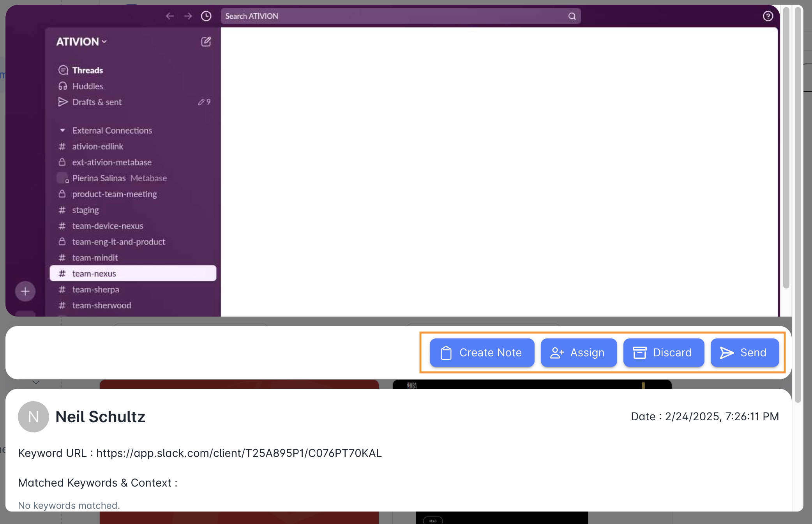
Task: Click 'No keywords matched.' text
Action: 69,505
